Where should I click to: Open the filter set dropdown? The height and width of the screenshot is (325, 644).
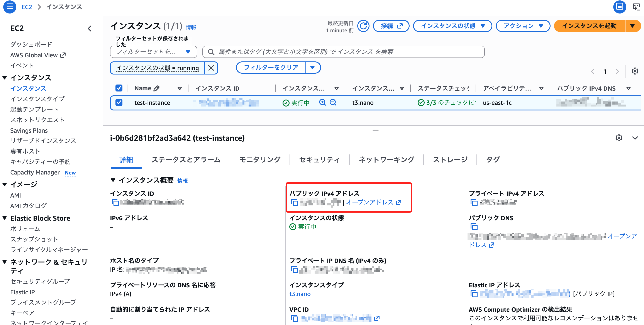[x=153, y=52]
